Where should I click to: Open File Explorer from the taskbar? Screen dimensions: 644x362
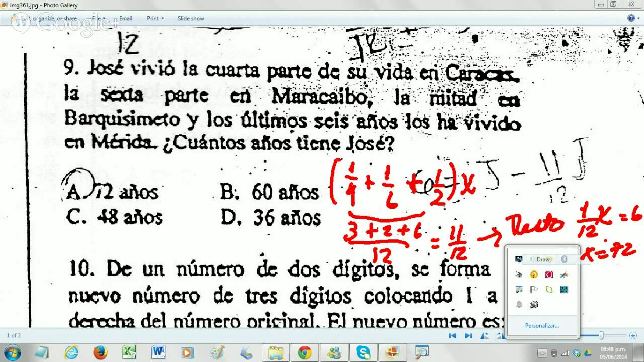pyautogui.click(x=275, y=353)
